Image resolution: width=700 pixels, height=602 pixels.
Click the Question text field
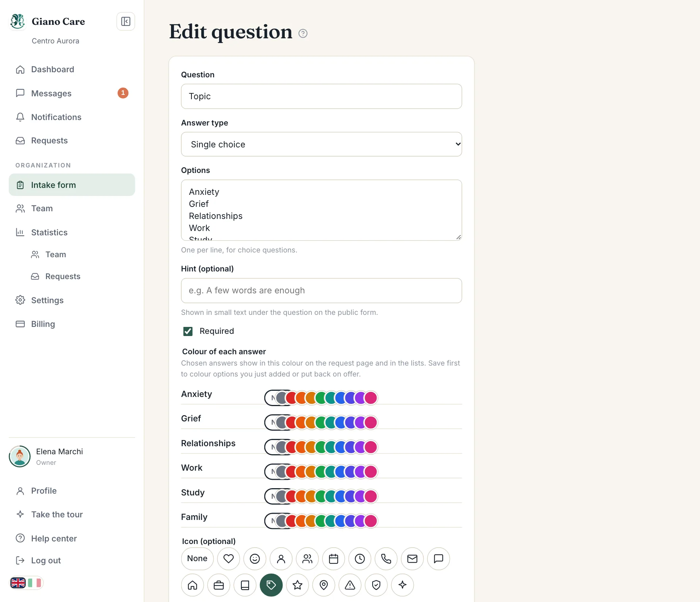tap(322, 96)
